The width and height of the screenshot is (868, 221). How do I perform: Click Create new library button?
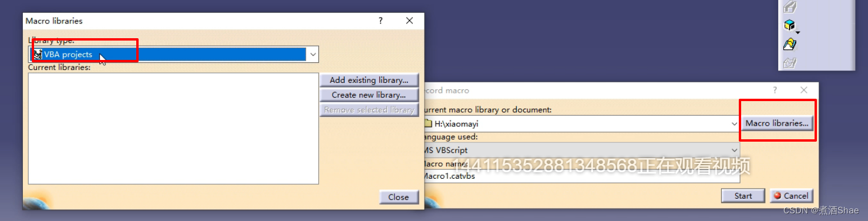(369, 95)
